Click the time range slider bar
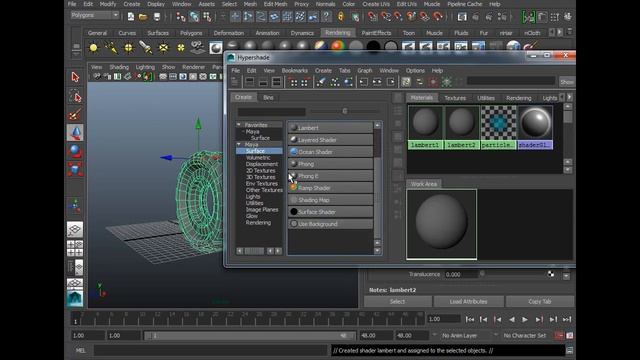Screen dimensions: 640x360 click(250, 336)
